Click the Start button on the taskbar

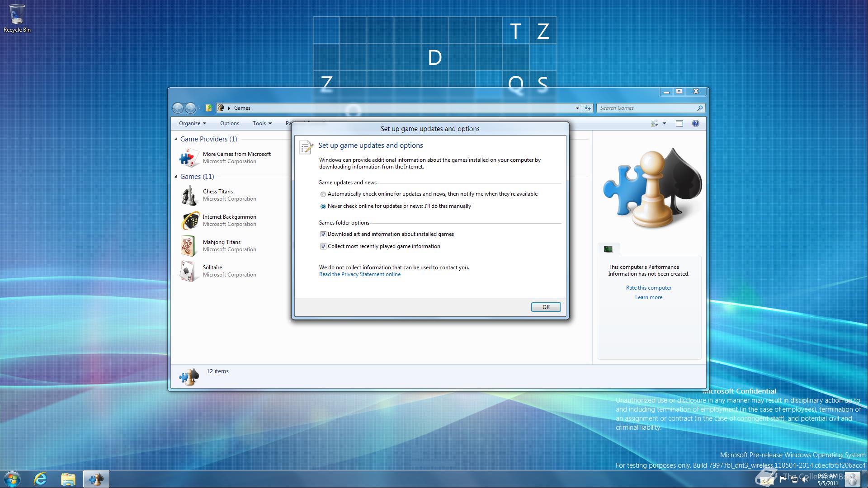pos(12,479)
